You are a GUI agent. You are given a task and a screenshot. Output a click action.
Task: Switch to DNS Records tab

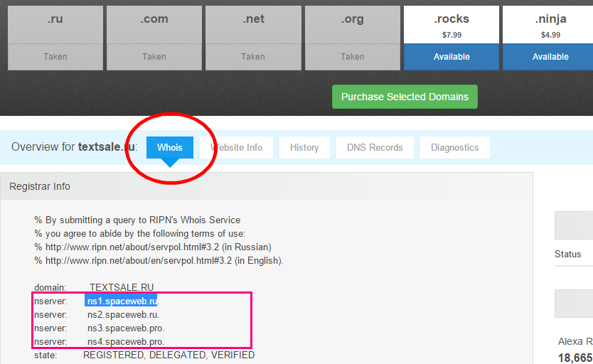click(x=375, y=147)
